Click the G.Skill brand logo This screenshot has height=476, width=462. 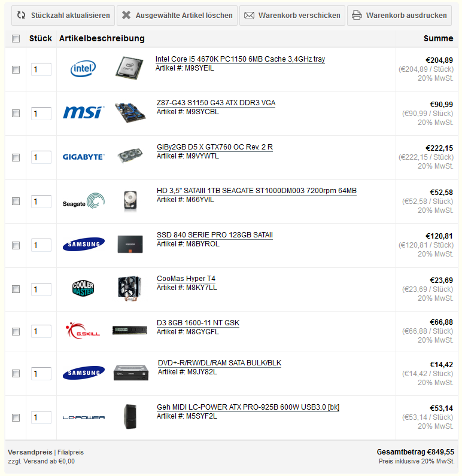point(83,331)
